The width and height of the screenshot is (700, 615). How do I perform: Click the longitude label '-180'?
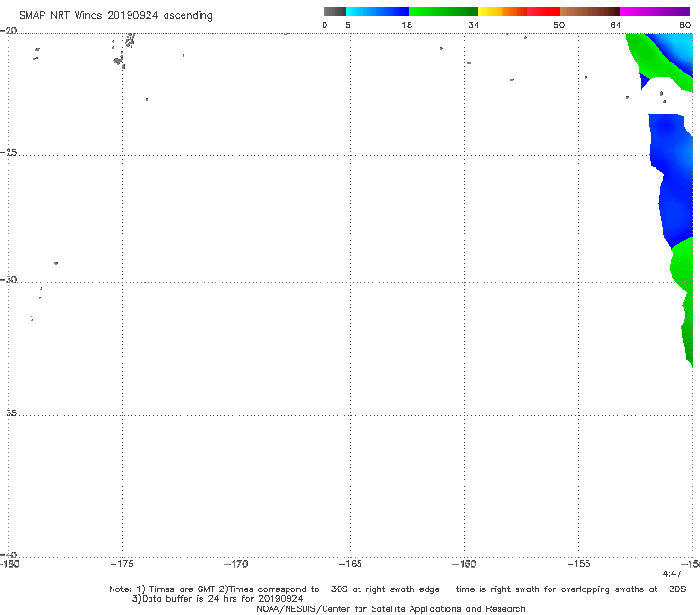click(9, 564)
